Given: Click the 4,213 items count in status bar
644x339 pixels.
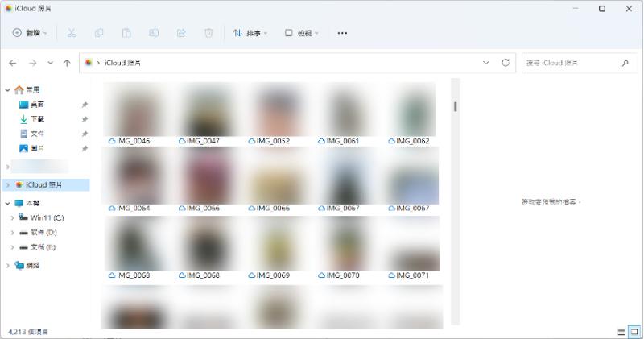Looking at the screenshot, I should pyautogui.click(x=28, y=332).
